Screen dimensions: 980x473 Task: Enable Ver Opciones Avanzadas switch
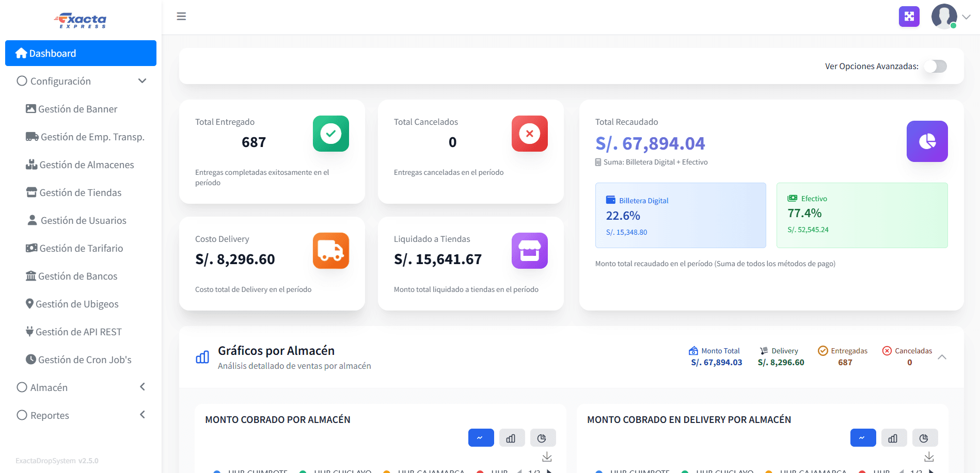[x=935, y=67]
